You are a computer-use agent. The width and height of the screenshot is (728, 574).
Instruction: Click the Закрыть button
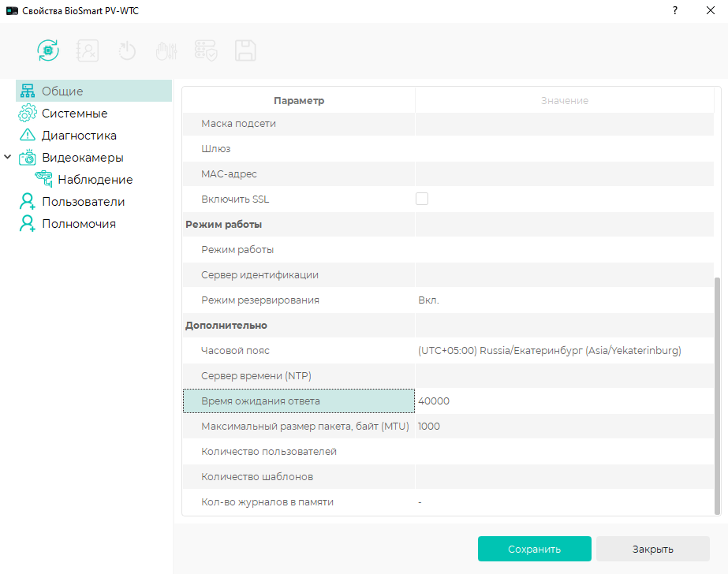653,549
